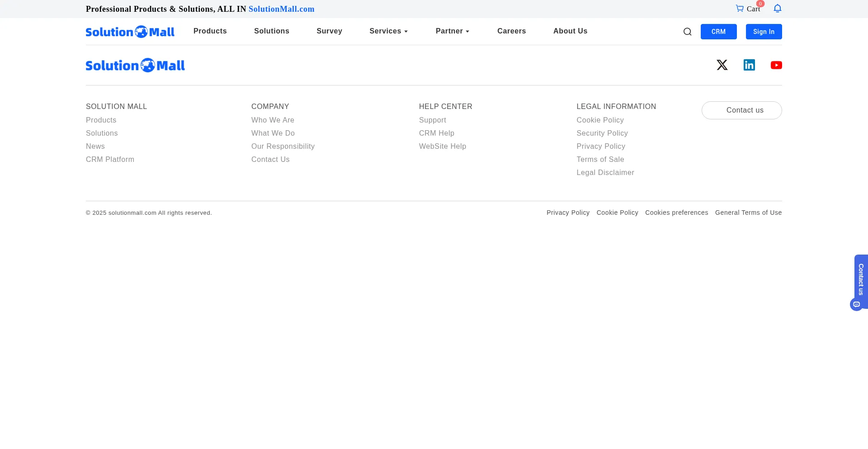
Task: Expand the Partner dropdown menu
Action: (x=452, y=31)
